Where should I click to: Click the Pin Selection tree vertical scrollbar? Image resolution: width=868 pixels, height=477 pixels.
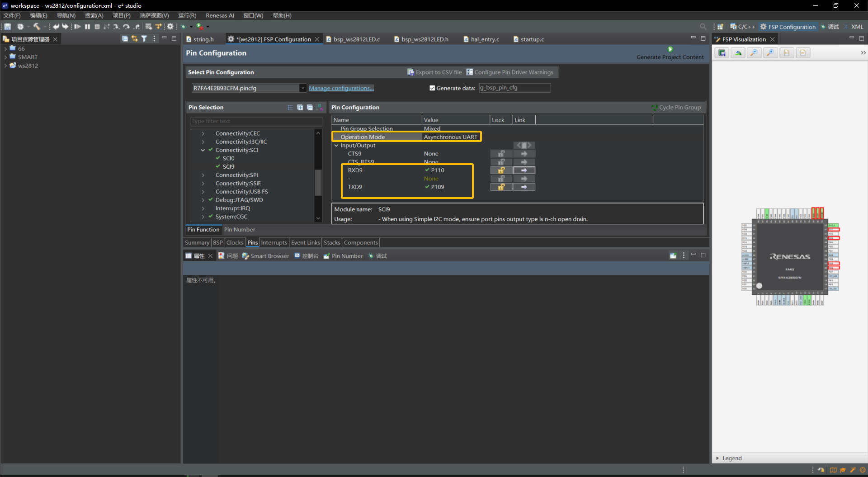(x=318, y=182)
